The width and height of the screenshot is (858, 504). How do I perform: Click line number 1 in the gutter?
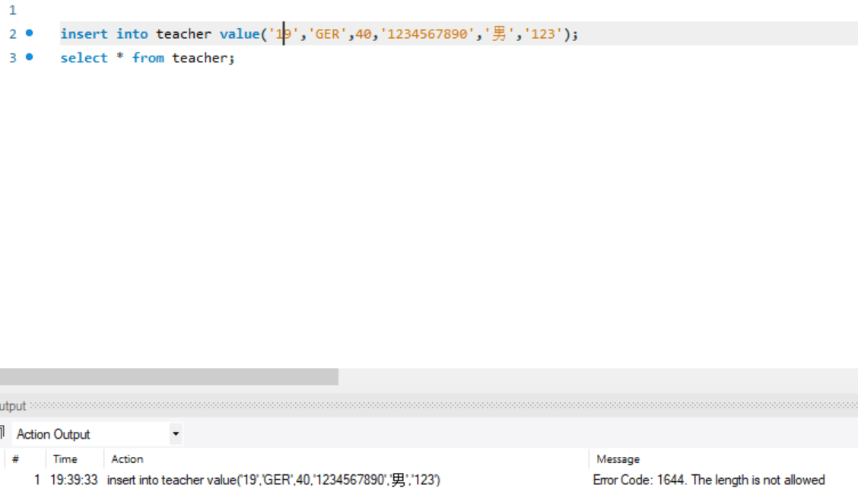[x=13, y=10]
